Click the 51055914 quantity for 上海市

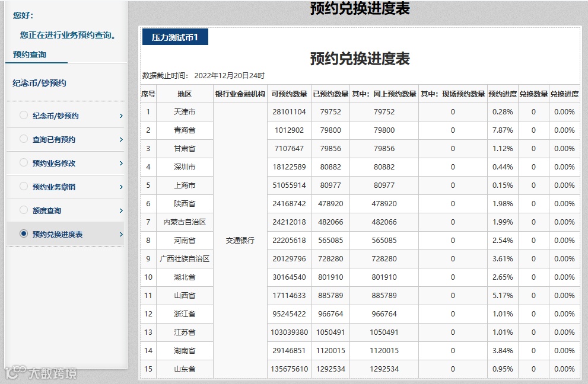pos(289,185)
